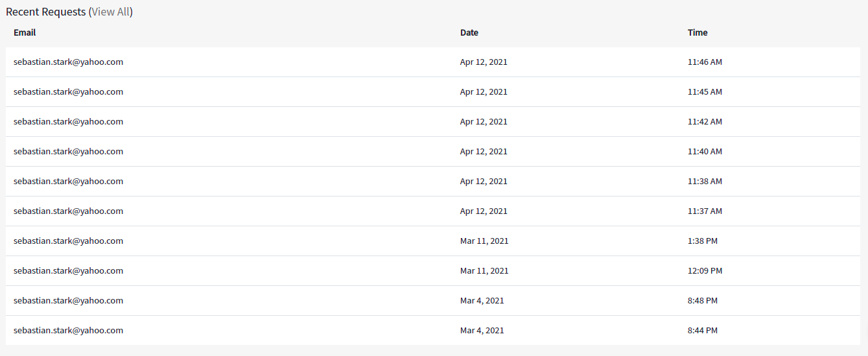Click the date in the 12:09 PM row
The width and height of the screenshot is (868, 356).
point(484,271)
